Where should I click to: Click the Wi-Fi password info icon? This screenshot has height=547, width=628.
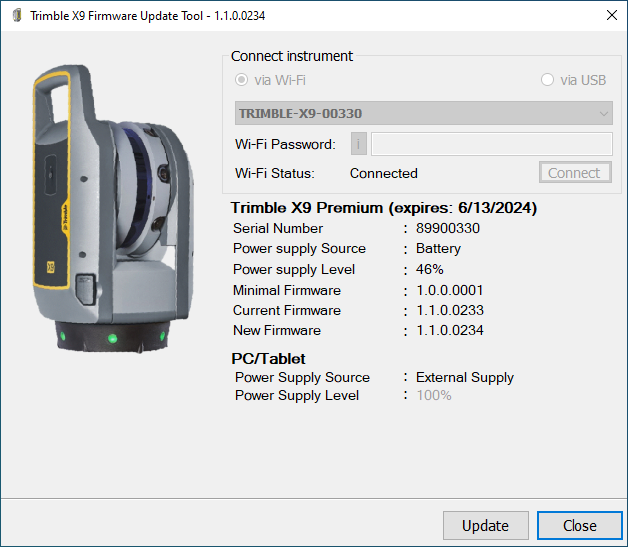[358, 144]
